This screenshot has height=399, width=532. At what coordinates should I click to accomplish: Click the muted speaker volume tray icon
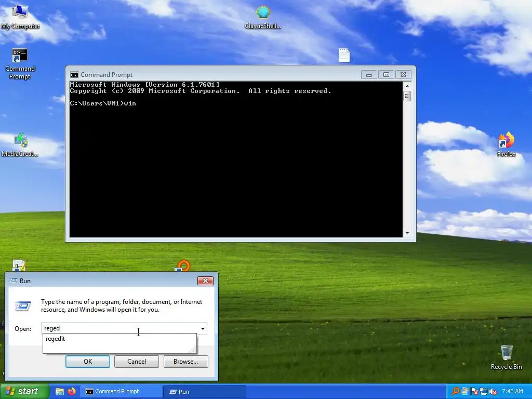tap(494, 392)
